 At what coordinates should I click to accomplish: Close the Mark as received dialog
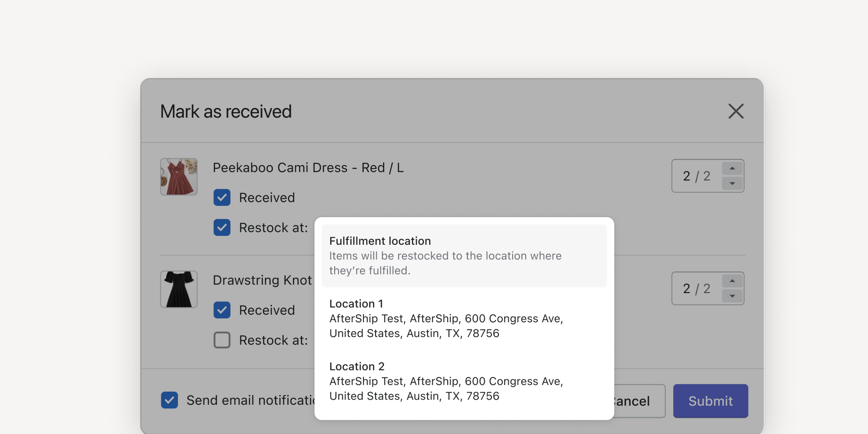tap(735, 111)
